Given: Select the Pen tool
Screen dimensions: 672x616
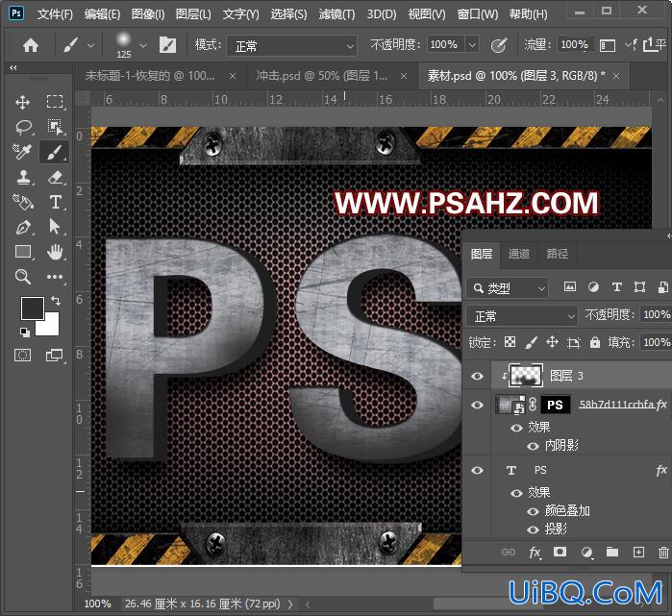Looking at the screenshot, I should [x=23, y=227].
